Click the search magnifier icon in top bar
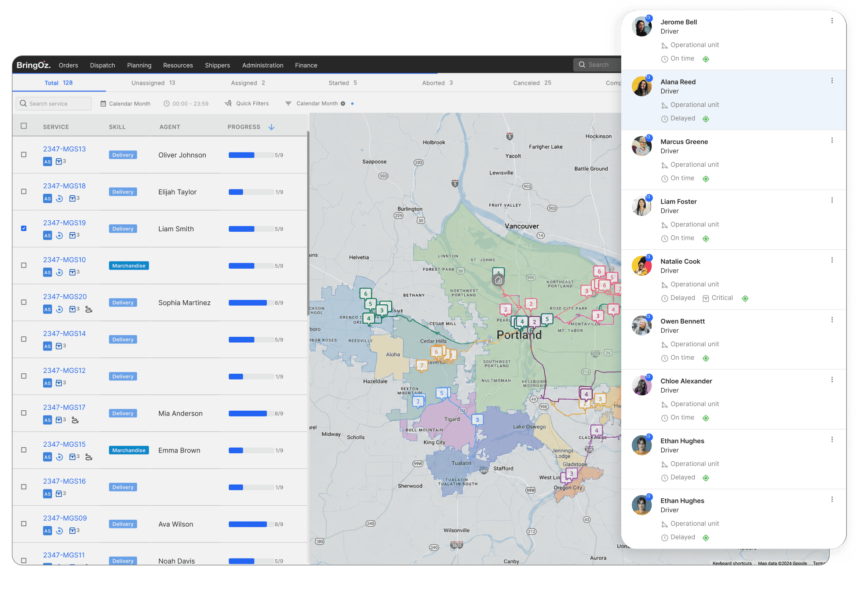860x616 pixels. (x=582, y=65)
